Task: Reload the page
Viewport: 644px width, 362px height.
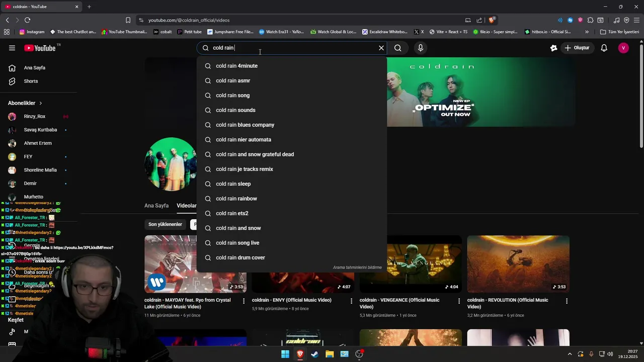Action: [27, 20]
